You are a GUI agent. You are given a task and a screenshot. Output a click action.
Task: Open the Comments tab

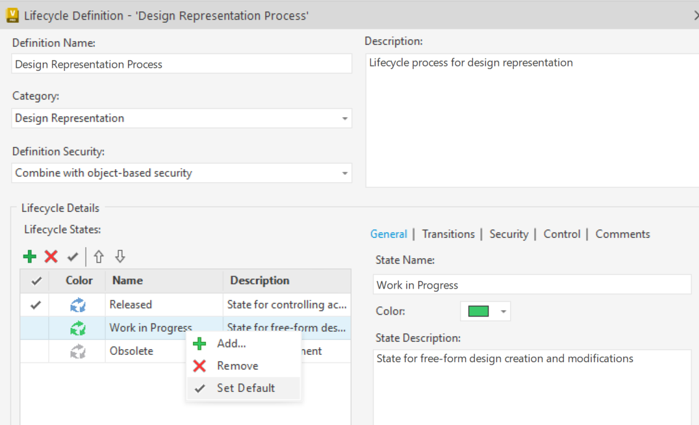click(x=623, y=234)
